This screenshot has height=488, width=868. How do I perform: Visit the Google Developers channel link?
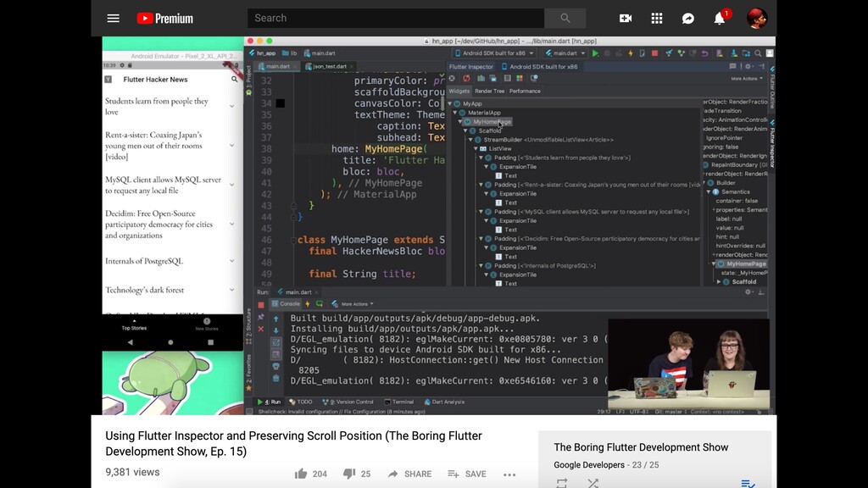pos(589,465)
